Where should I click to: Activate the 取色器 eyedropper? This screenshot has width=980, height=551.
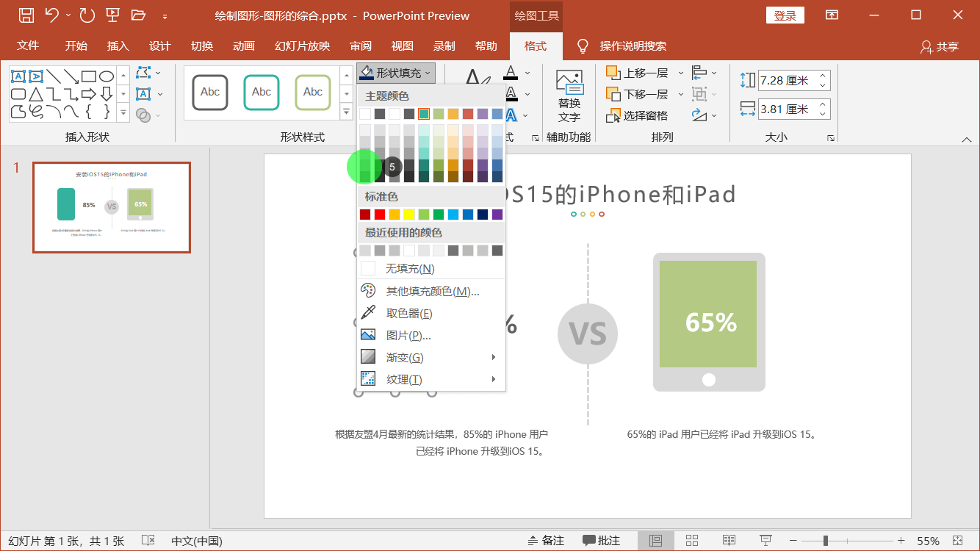point(431,314)
